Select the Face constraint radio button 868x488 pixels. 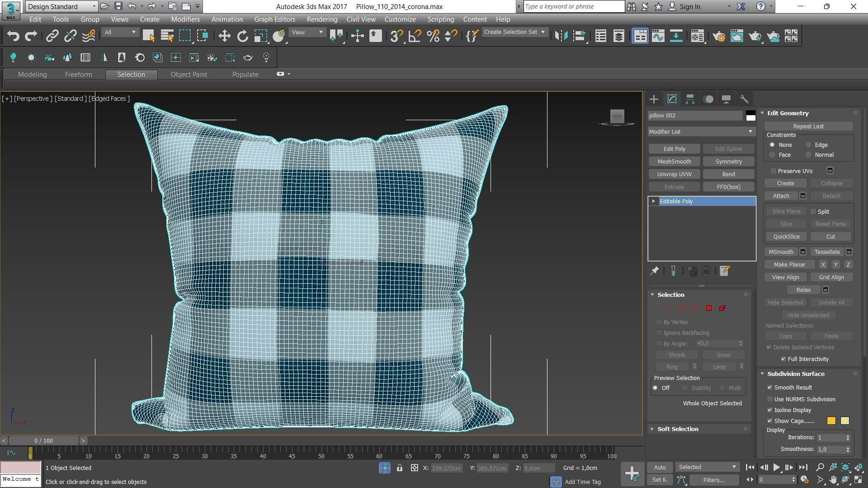772,155
